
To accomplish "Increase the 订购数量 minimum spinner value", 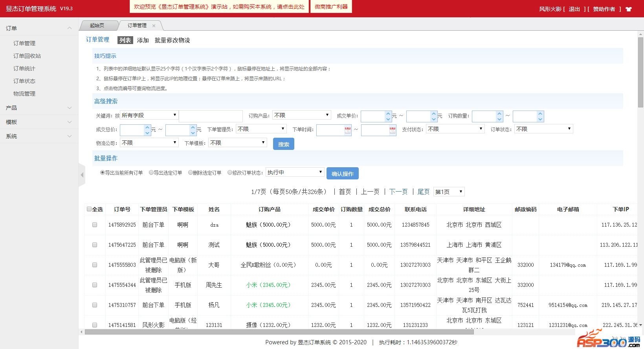I will coord(499,114).
